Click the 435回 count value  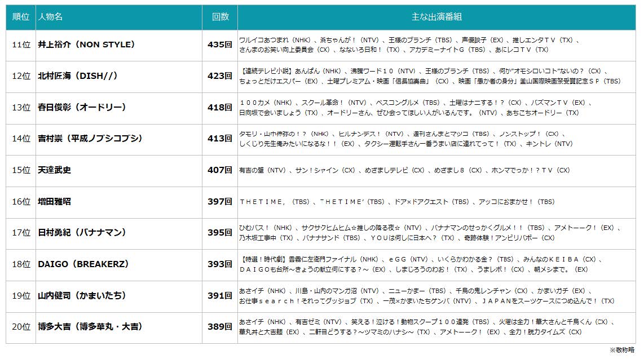(220, 45)
